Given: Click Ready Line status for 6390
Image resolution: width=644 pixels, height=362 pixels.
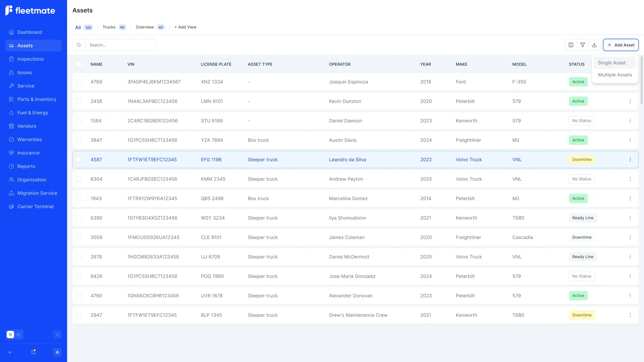Looking at the screenshot, I should (583, 218).
